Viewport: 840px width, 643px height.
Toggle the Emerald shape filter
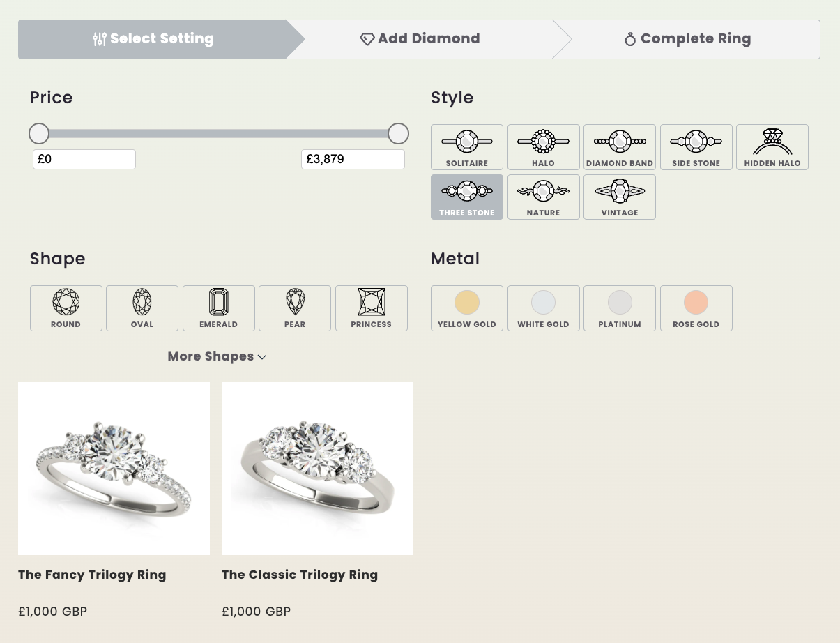tap(218, 308)
